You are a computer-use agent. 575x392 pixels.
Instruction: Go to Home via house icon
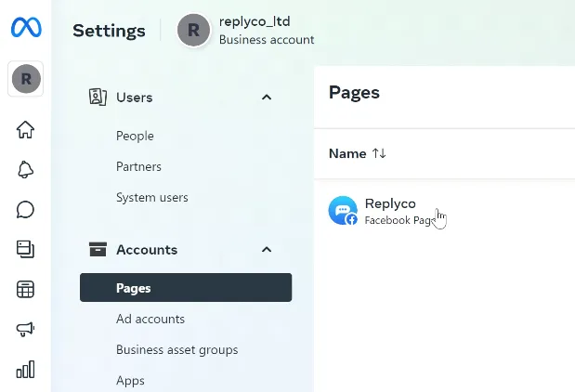[25, 130]
